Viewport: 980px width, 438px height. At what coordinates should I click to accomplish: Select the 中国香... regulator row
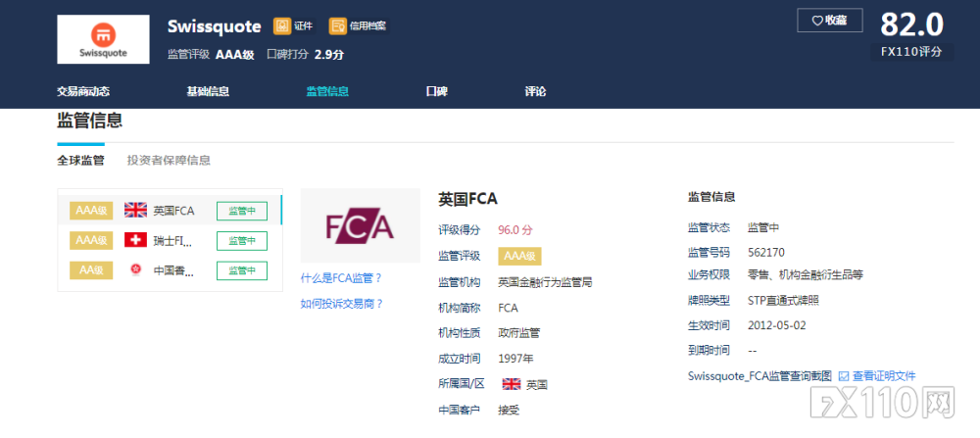click(x=170, y=269)
